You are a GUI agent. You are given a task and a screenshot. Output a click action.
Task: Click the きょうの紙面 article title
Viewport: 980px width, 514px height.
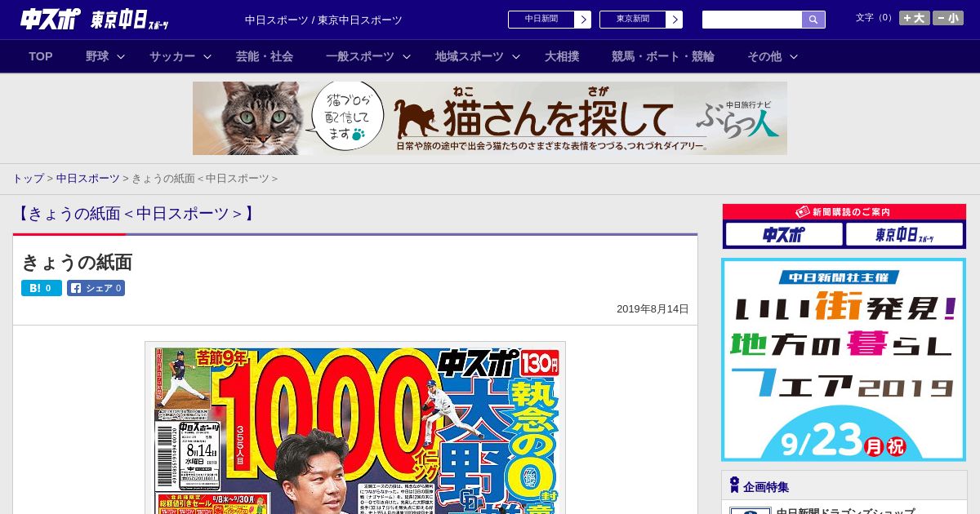77,262
